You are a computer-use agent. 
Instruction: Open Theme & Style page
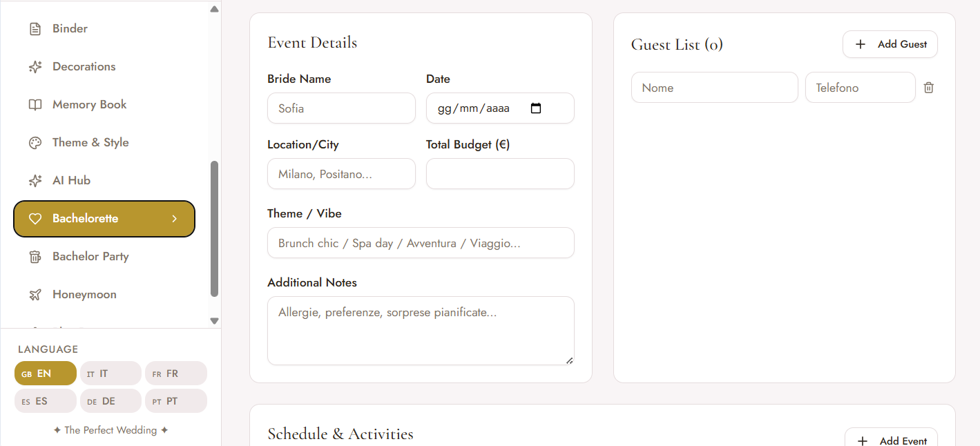tap(104, 143)
